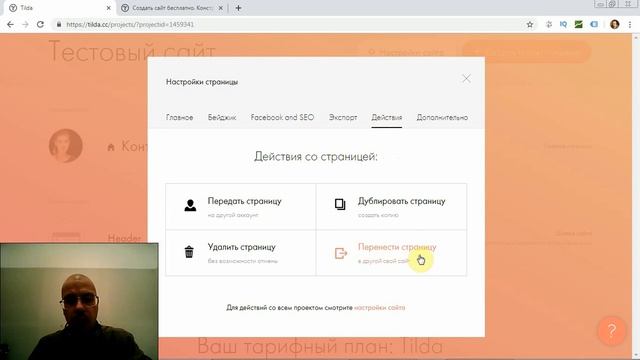This screenshot has width=640, height=360.
Task: Click the Тестовый сайт heading
Action: [132, 52]
